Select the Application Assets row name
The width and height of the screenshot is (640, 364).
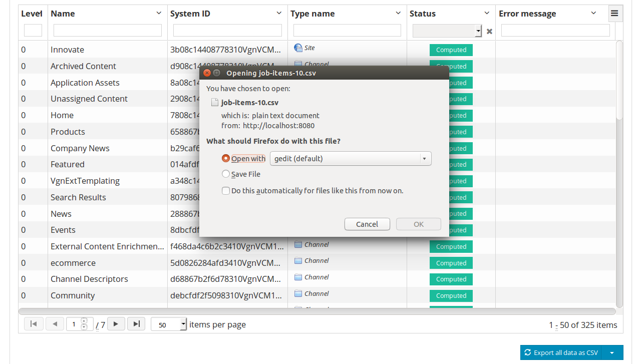pyautogui.click(x=85, y=83)
